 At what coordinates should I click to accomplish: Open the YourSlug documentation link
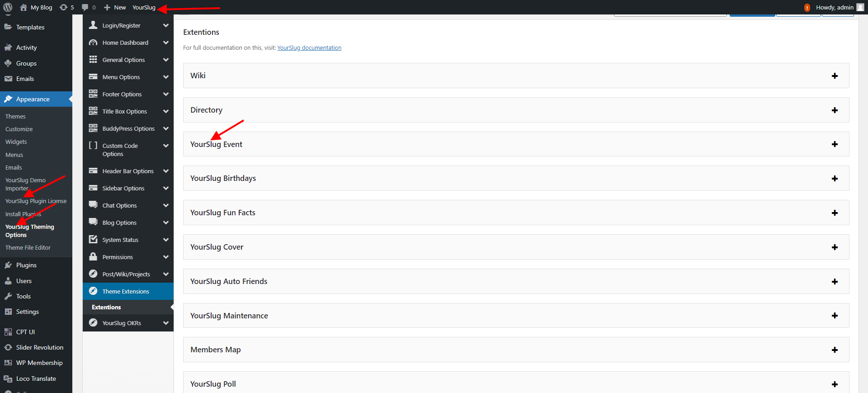[309, 47]
